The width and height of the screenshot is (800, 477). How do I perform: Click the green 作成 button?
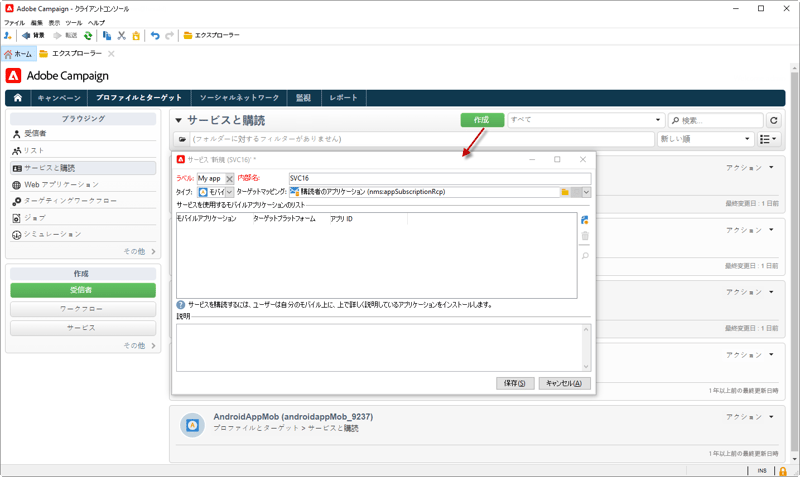(x=482, y=120)
